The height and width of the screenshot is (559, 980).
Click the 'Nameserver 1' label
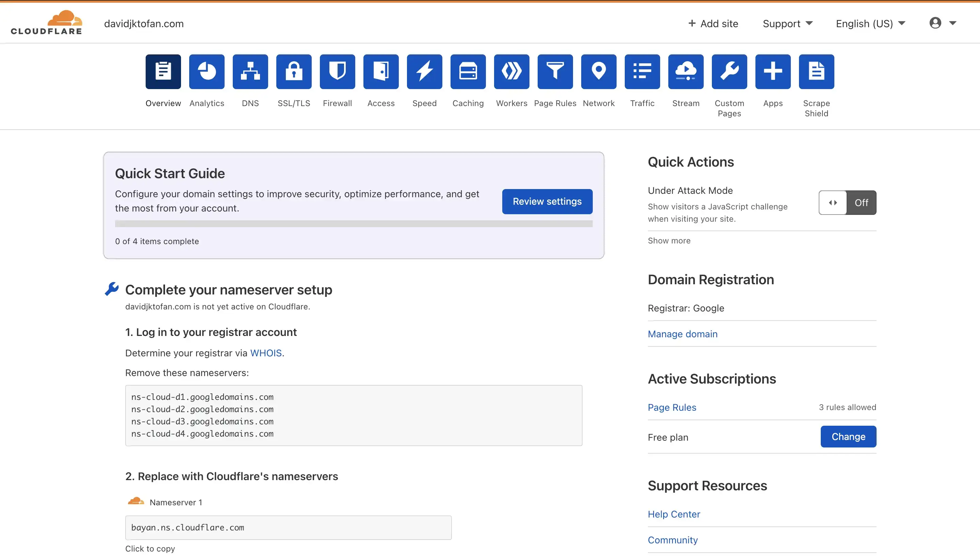pos(176,503)
